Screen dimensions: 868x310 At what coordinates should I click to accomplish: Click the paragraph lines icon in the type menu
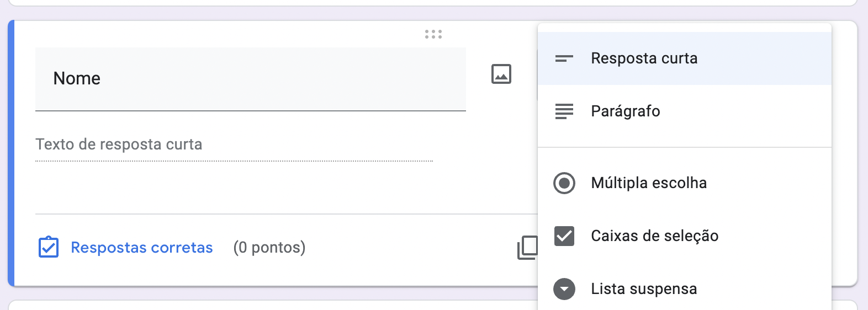(564, 111)
